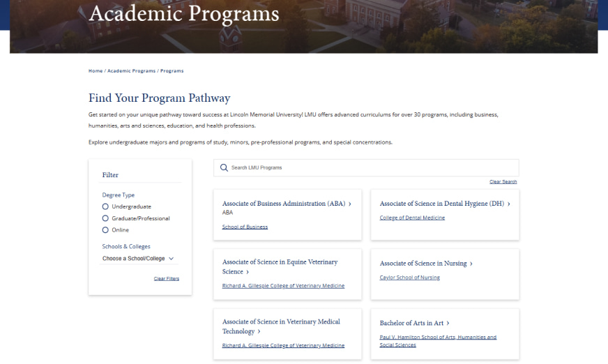
Task: Click Clear Filters link
Action: pyautogui.click(x=167, y=279)
